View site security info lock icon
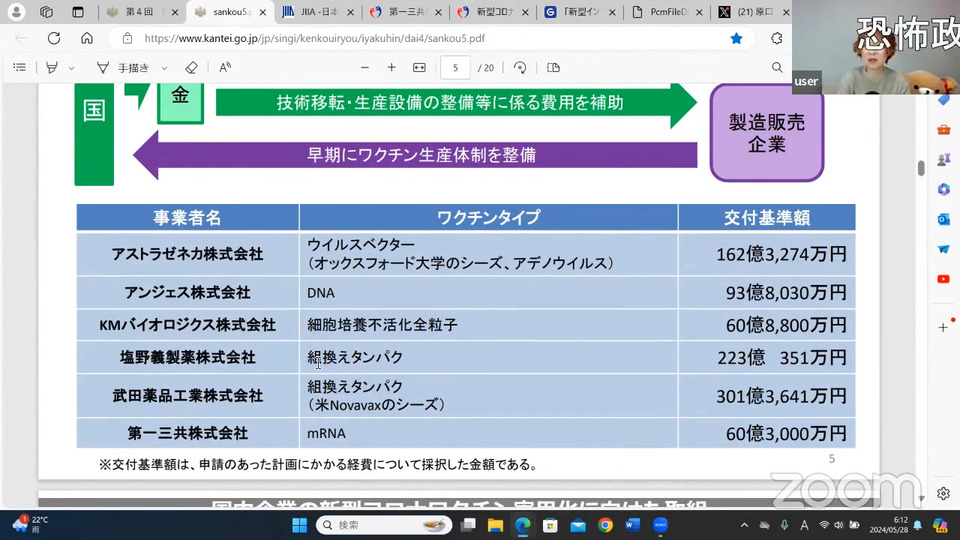The width and height of the screenshot is (960, 540). [127, 38]
